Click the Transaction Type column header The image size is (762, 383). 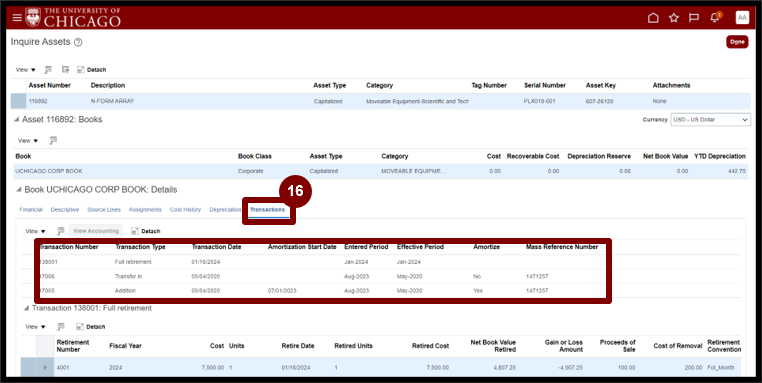point(140,247)
